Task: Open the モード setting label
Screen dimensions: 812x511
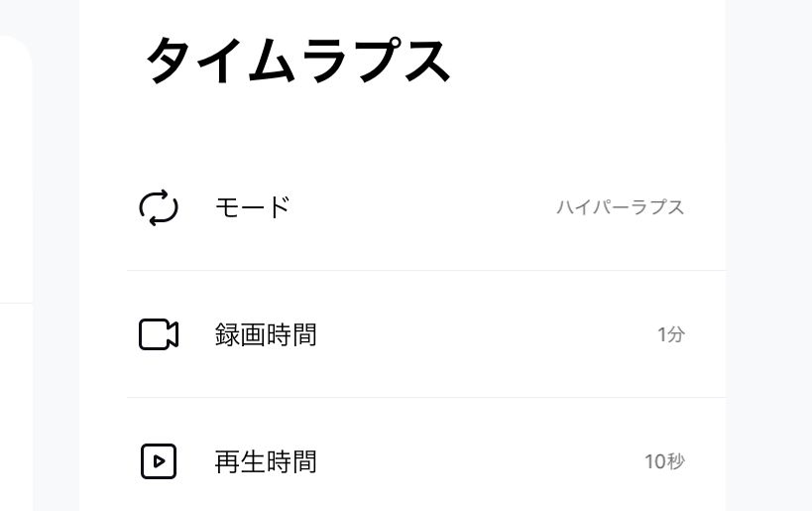Action: pyautogui.click(x=252, y=207)
